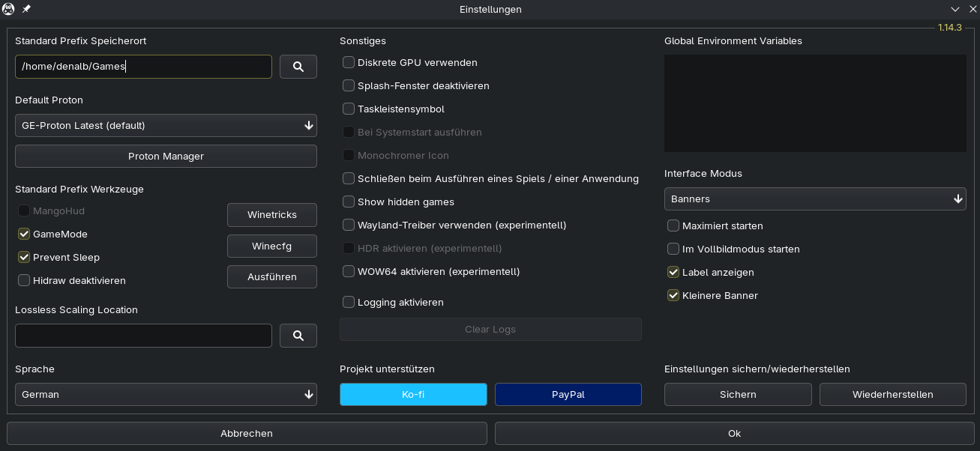
Task: Click the Global Environment Variables text area
Action: point(815,103)
